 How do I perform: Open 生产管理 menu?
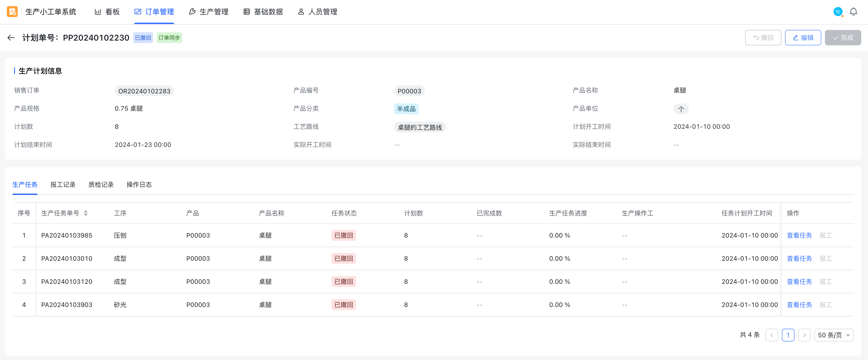pos(209,12)
